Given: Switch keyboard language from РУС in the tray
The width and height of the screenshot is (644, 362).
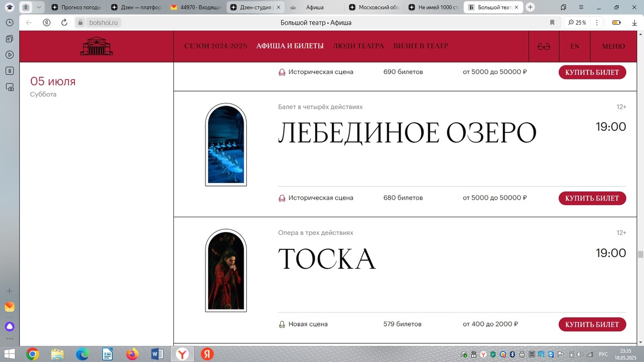Looking at the screenshot, I should pyautogui.click(x=603, y=354).
